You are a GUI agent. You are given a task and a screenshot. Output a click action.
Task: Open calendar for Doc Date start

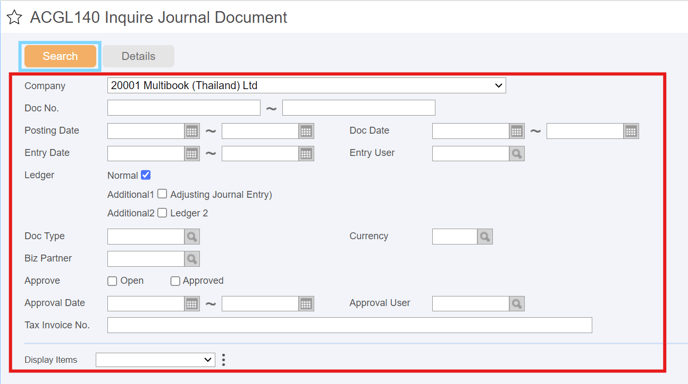[516, 131]
